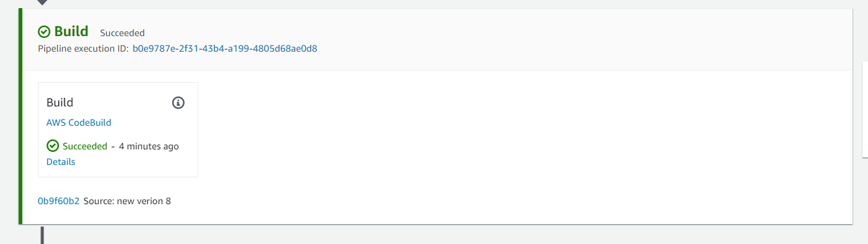Click the info icon on Build action

pos(178,103)
